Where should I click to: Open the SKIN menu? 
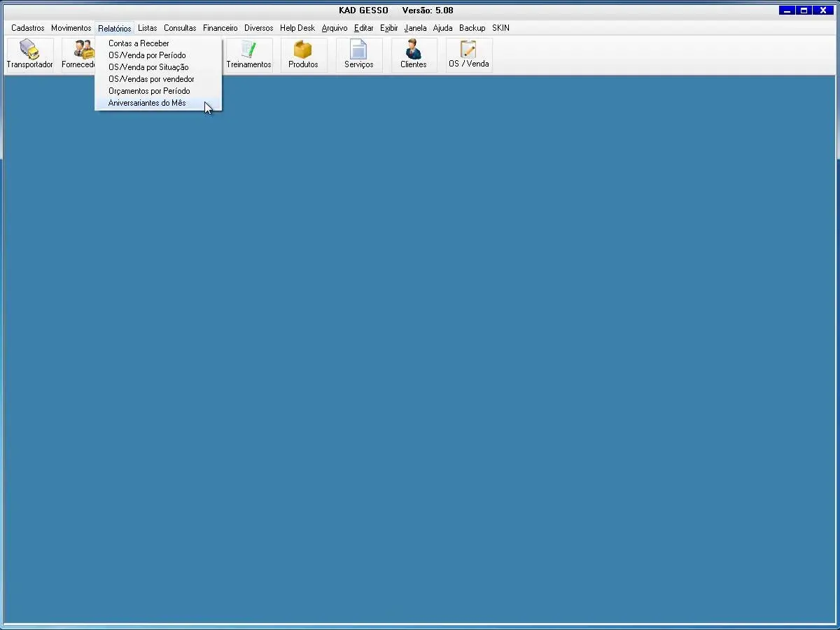pos(500,28)
